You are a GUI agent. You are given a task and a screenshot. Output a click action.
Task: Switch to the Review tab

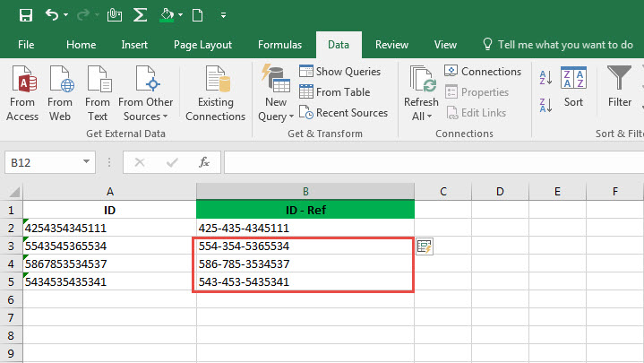point(391,45)
